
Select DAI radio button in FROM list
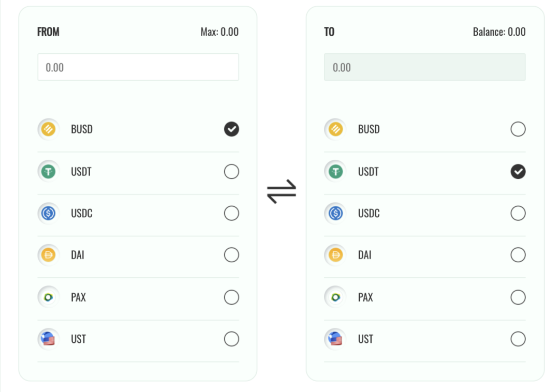pyautogui.click(x=231, y=255)
